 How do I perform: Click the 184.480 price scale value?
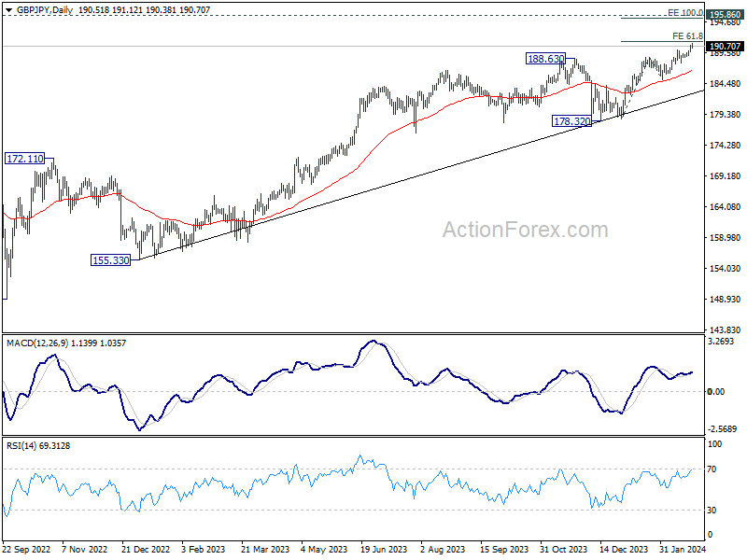pos(726,83)
